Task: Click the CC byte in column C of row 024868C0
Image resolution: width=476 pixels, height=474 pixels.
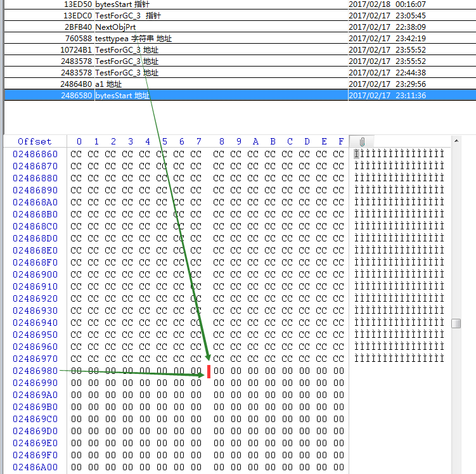Action: pos(287,226)
